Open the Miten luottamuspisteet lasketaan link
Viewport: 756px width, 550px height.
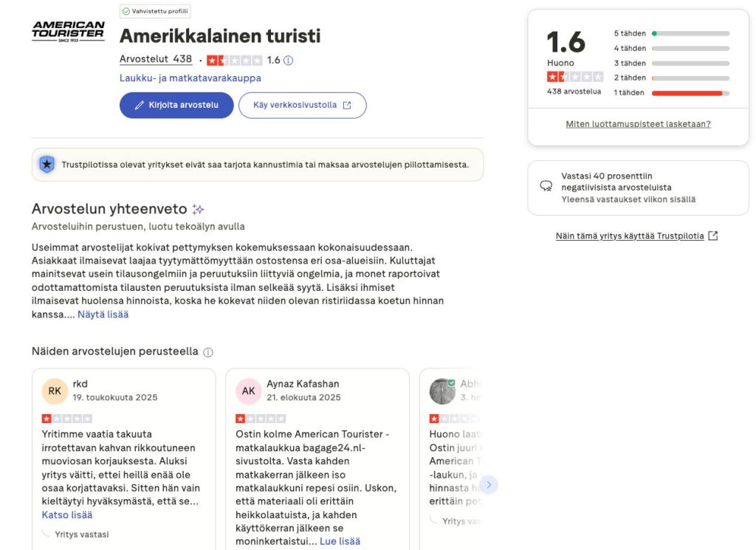(639, 123)
